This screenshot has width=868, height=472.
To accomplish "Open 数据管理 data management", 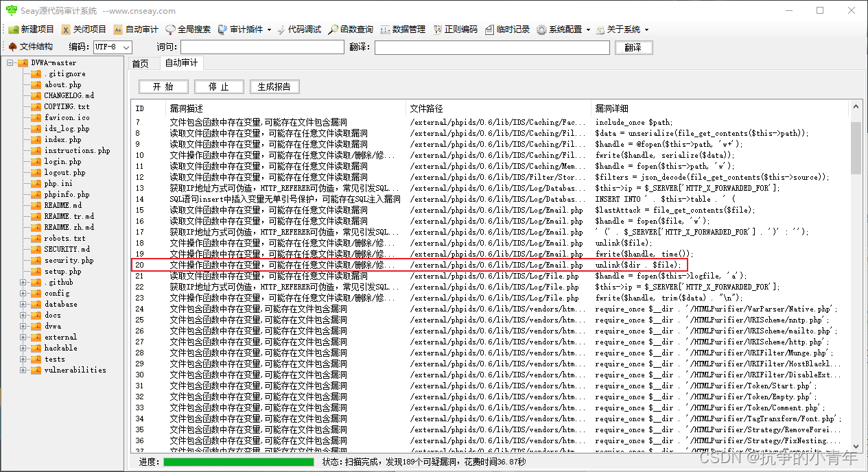I will (403, 29).
